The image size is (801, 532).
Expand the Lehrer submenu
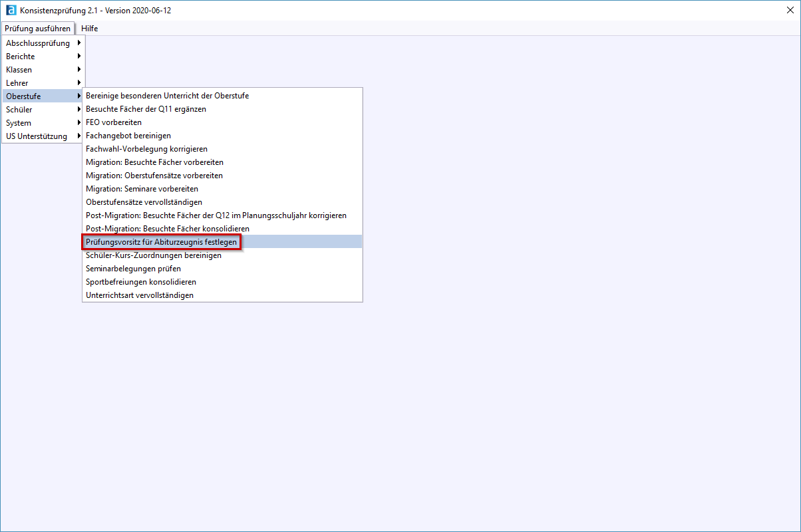pyautogui.click(x=43, y=83)
